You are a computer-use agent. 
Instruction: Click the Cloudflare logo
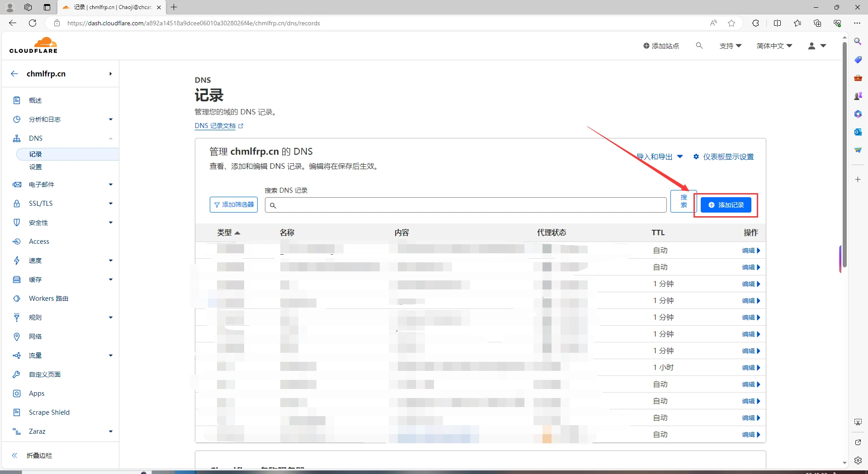coord(33,46)
